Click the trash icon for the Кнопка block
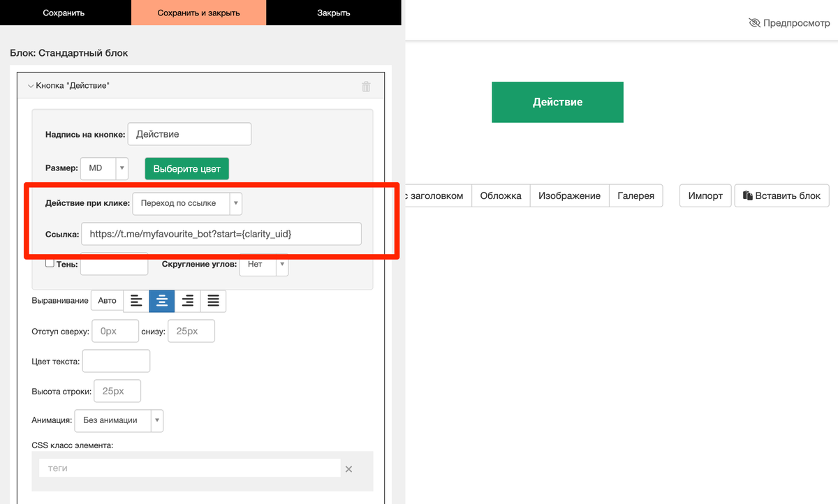The image size is (838, 504). (366, 87)
